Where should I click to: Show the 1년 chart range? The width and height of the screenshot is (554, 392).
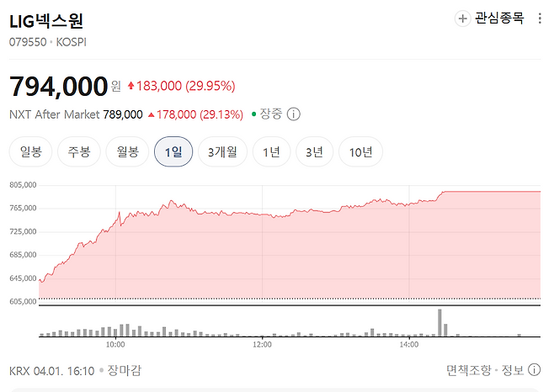(x=271, y=152)
